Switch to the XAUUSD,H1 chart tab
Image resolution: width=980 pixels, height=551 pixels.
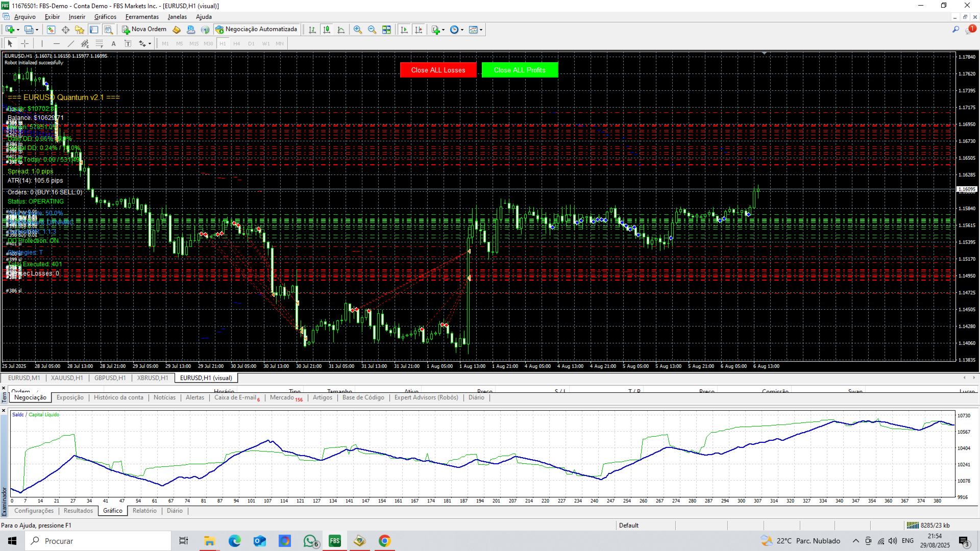click(x=67, y=378)
